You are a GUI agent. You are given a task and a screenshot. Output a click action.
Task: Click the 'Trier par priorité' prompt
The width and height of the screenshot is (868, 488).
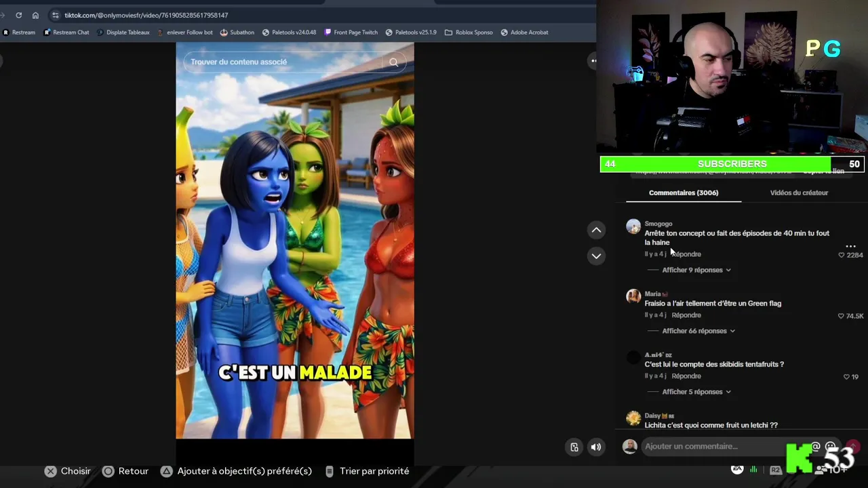coord(367,471)
